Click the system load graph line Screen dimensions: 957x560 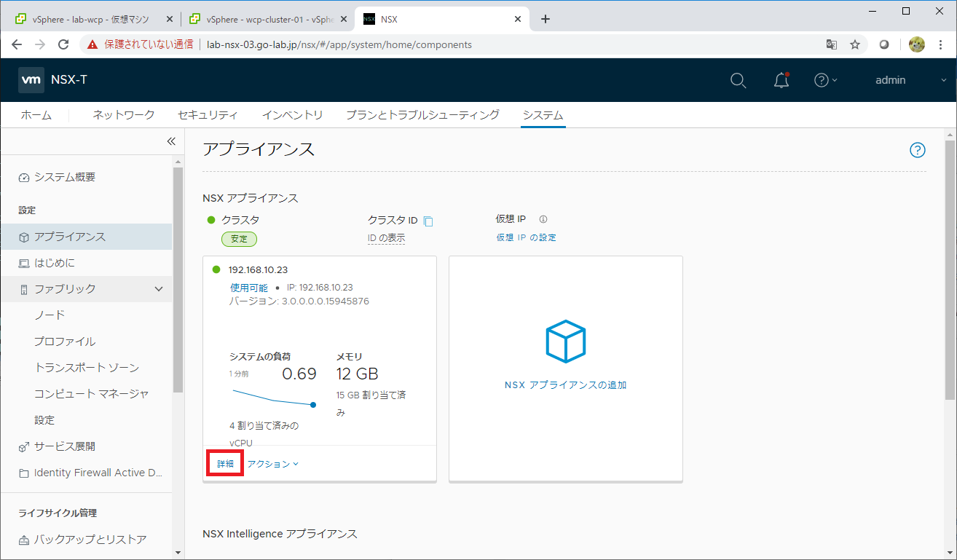(273, 398)
